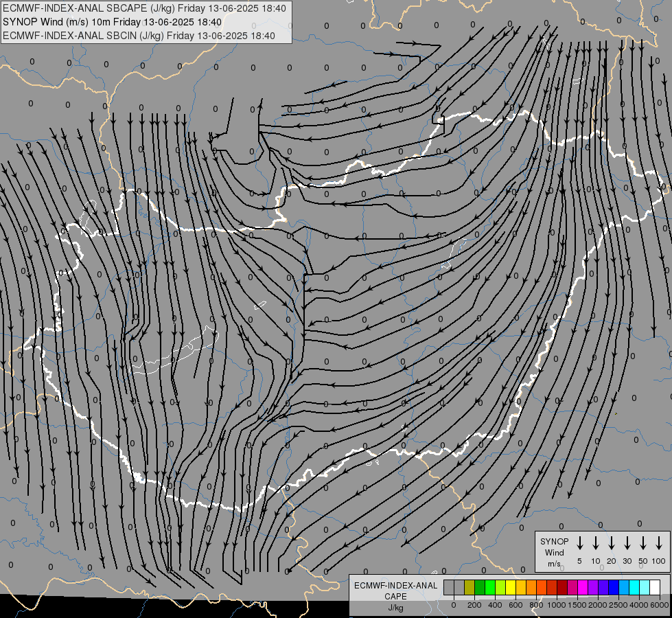Viewport: 672px width, 618px height.
Task: Click the '30' wind speed label
Action: [627, 561]
